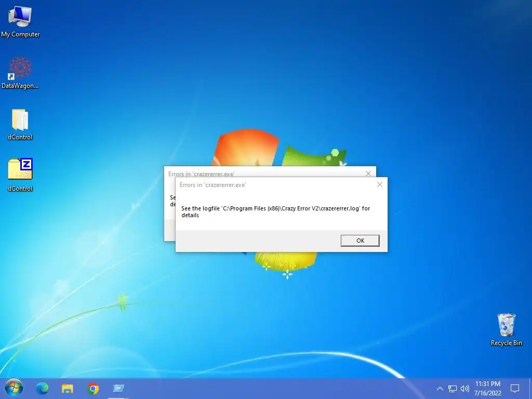
Task: Click the front dialog title 'Errors in crazererrer.exe'
Action: click(212, 185)
